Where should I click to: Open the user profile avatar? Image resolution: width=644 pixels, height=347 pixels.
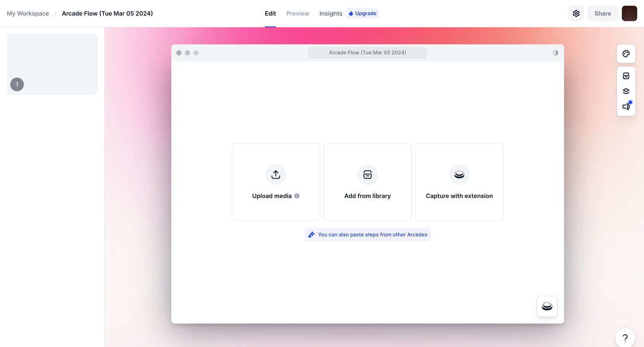pyautogui.click(x=629, y=14)
